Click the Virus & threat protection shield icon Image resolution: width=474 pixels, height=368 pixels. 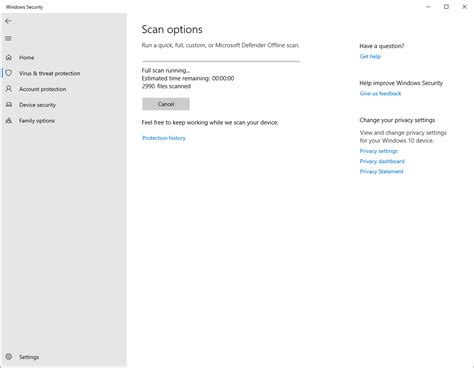coord(9,73)
